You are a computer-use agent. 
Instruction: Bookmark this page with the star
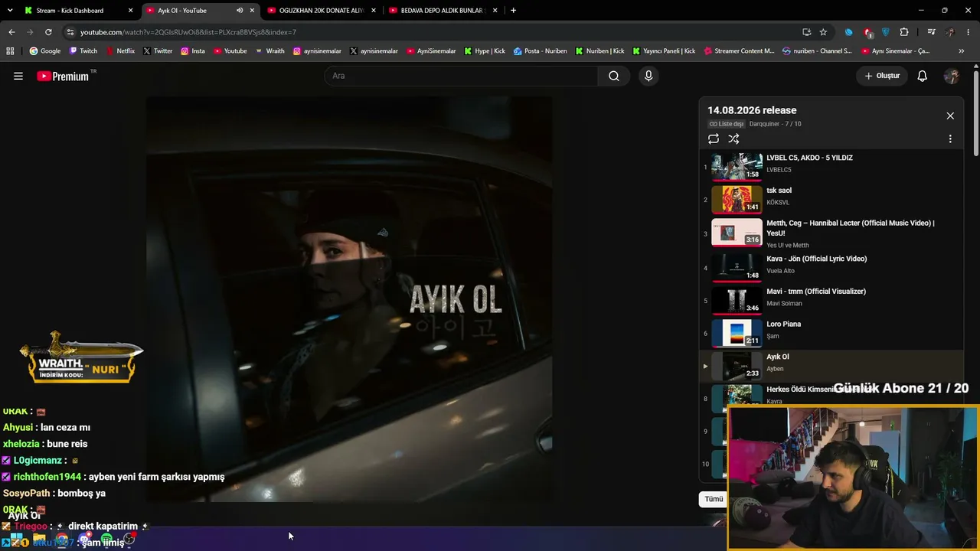(x=823, y=32)
